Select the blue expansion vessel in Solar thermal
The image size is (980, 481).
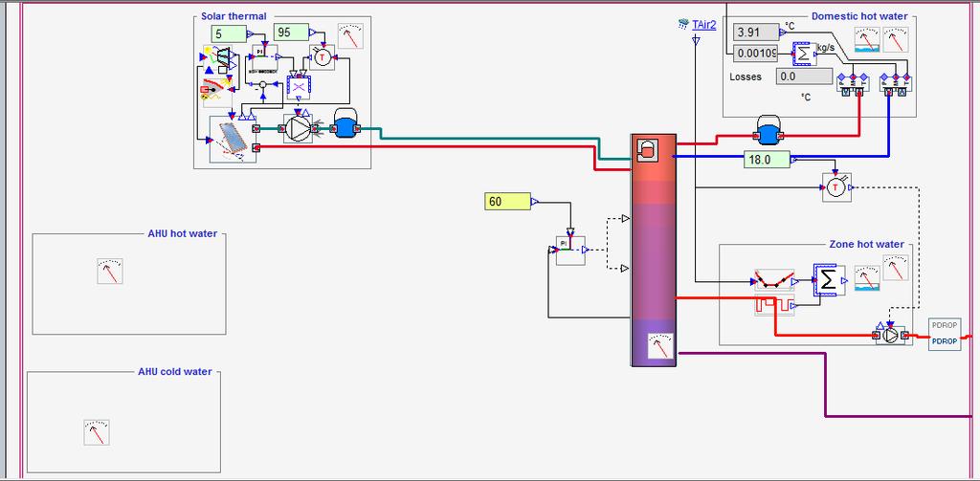coord(345,123)
